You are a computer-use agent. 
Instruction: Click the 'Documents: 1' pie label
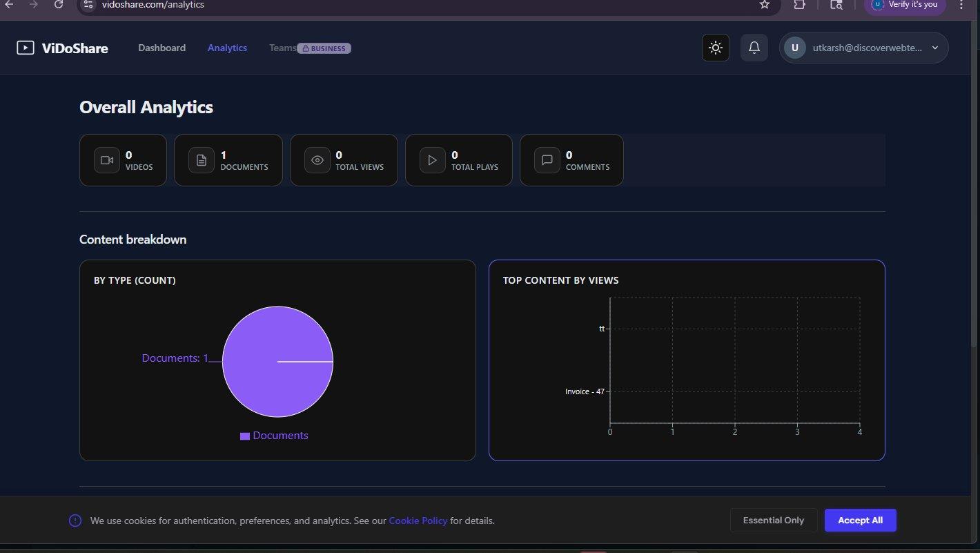(175, 358)
